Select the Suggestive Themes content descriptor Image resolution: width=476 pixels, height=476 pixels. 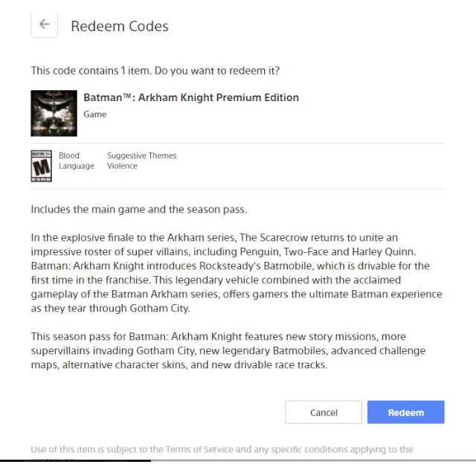pos(142,155)
